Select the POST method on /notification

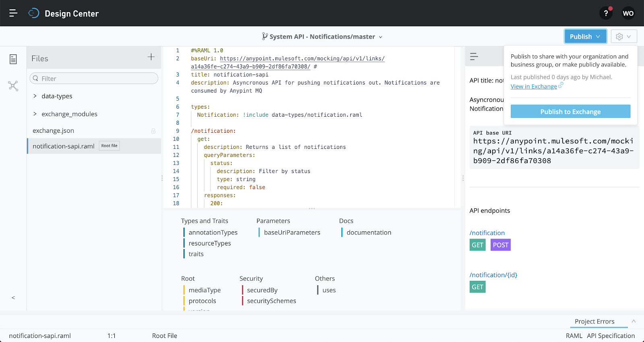pyautogui.click(x=500, y=245)
